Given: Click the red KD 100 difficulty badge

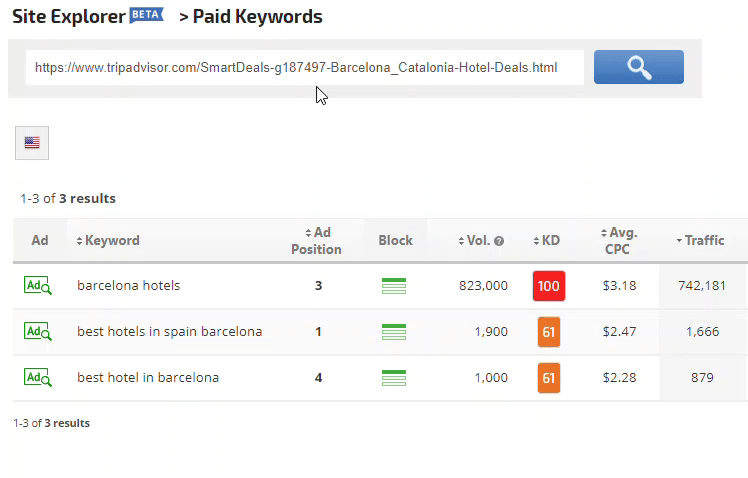Looking at the screenshot, I should pyautogui.click(x=549, y=286).
